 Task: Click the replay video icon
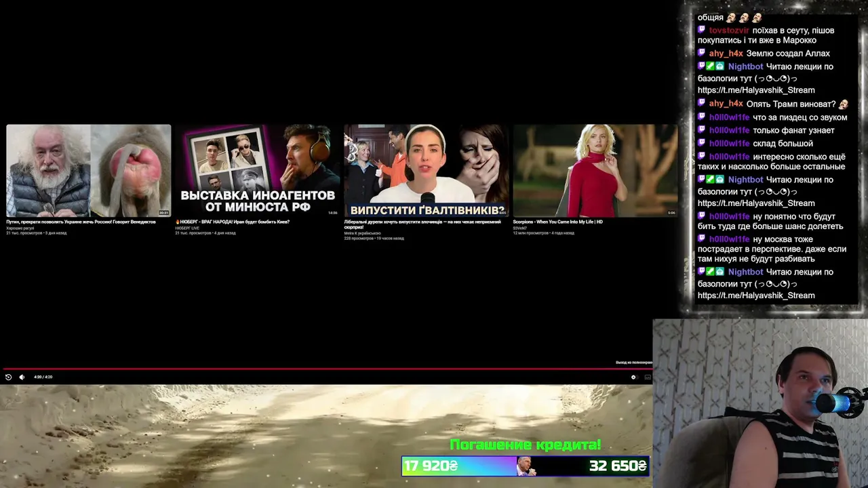[x=8, y=377]
